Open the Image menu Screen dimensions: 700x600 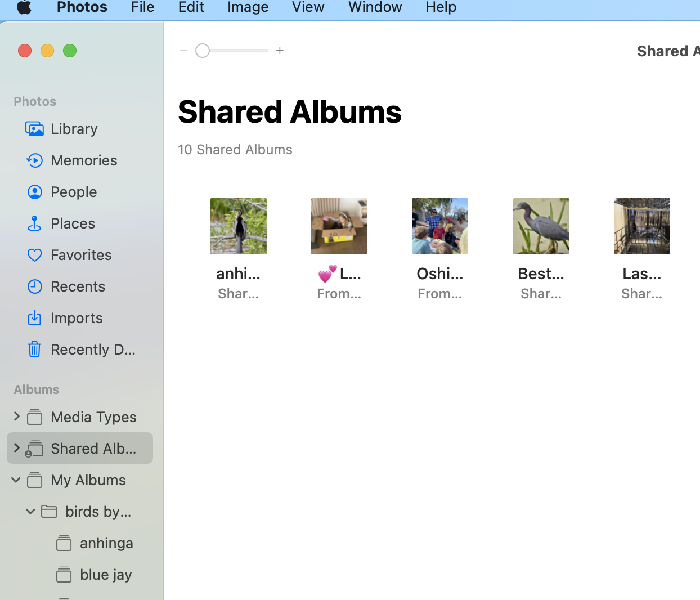[248, 7]
